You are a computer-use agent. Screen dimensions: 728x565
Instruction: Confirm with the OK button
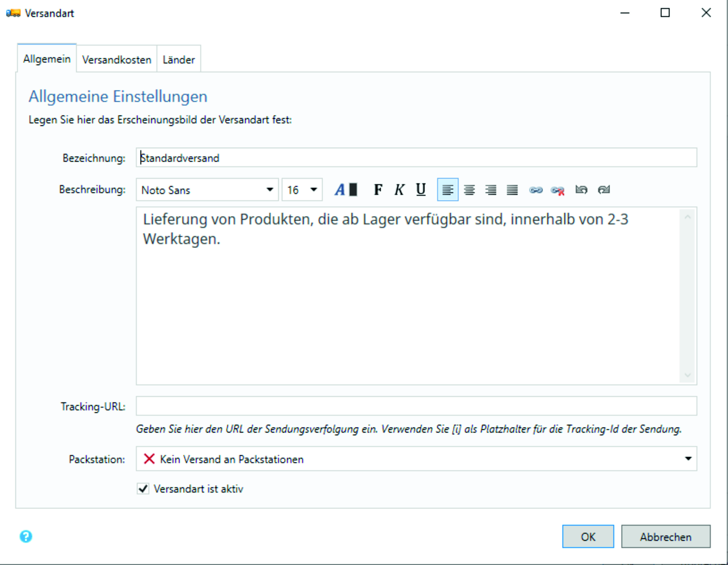point(588,536)
